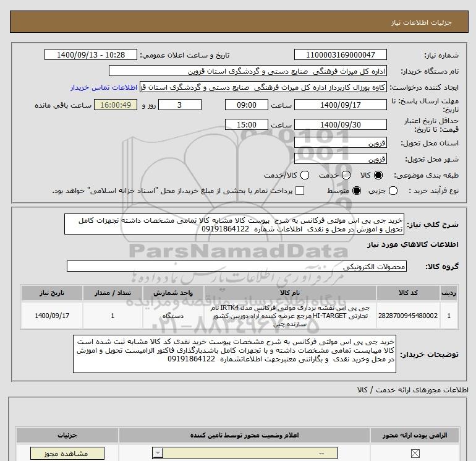Click the buyer organization name field
476x461 pixels.
point(248,71)
